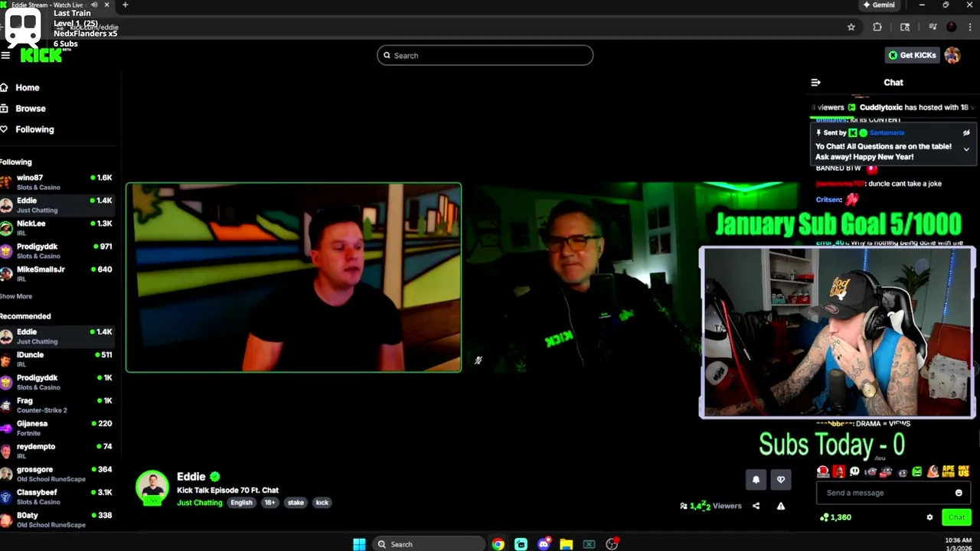Screen dimensions: 980x551
Task: Click the Cuddlytoxic host notification
Action: pyautogui.click(x=893, y=107)
